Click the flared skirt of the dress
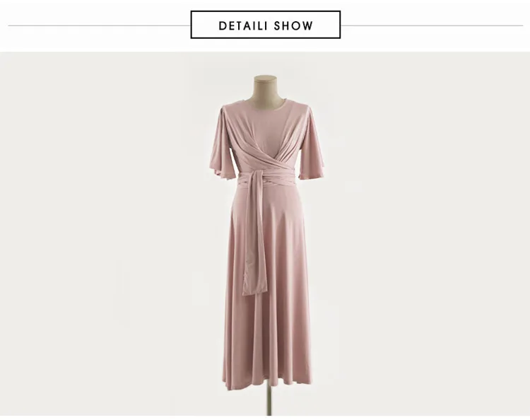 (x=269, y=288)
